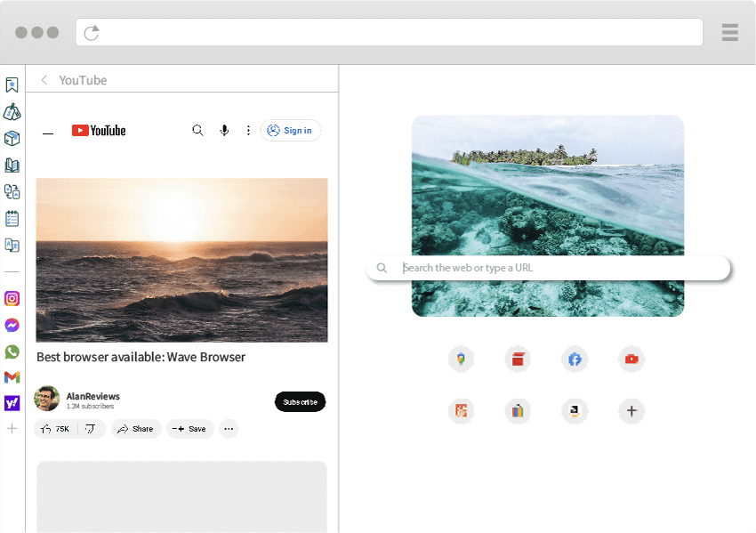Subscribe to AlanReviews channel
The height and width of the screenshot is (533, 756).
click(300, 402)
